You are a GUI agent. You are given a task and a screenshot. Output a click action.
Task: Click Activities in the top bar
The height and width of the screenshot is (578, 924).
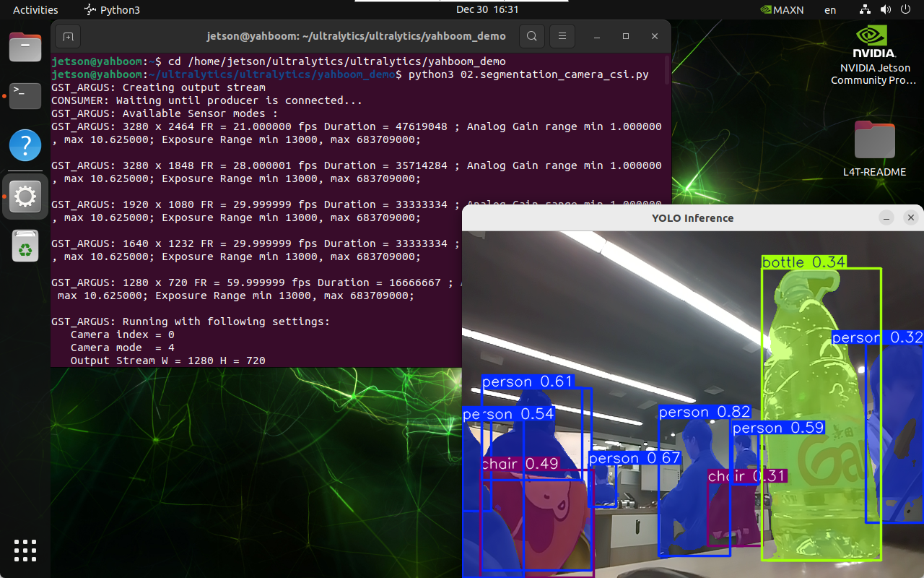click(x=35, y=10)
